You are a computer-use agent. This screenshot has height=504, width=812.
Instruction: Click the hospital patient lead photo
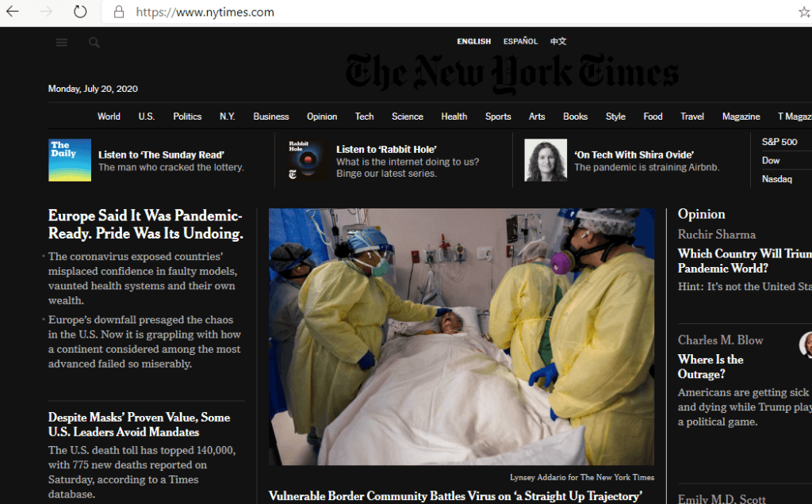point(462,337)
